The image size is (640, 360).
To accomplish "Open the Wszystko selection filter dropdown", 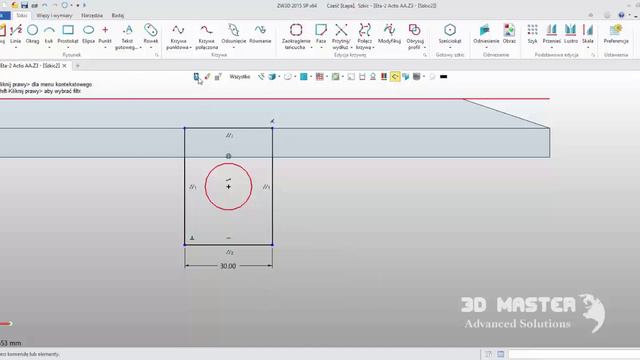I will click(240, 76).
